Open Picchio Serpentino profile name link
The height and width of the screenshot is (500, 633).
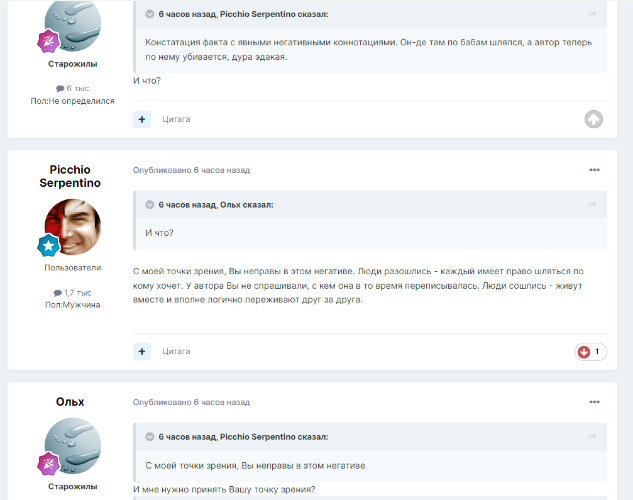[70, 176]
